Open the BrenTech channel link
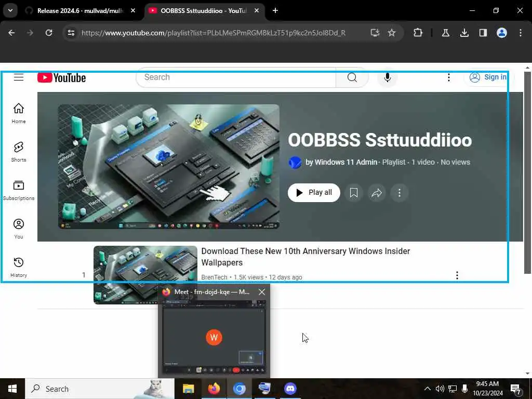The image size is (532, 399). [x=214, y=277]
